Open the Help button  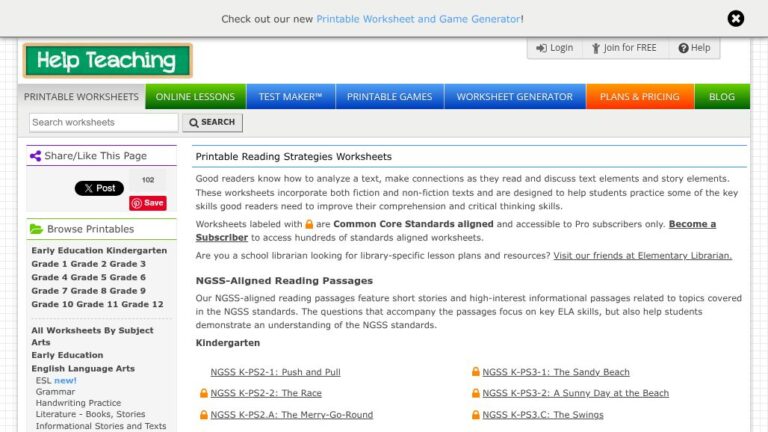(x=694, y=48)
